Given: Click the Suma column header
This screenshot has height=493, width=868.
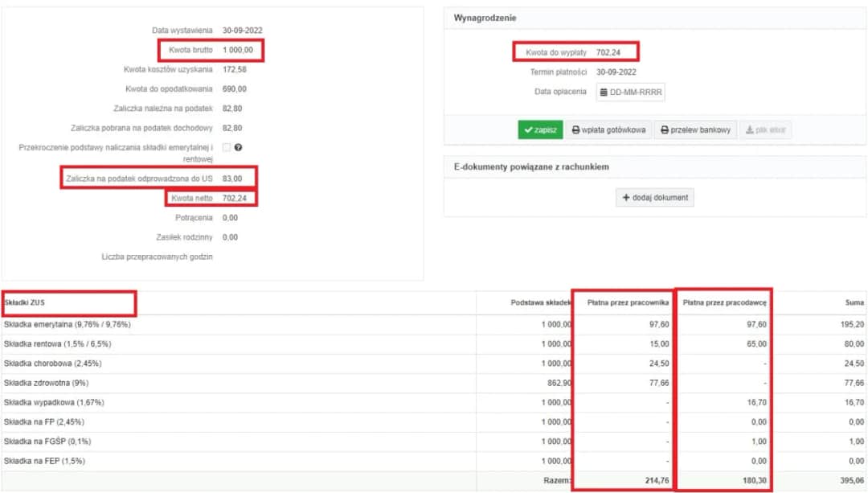Looking at the screenshot, I should click(x=854, y=303).
